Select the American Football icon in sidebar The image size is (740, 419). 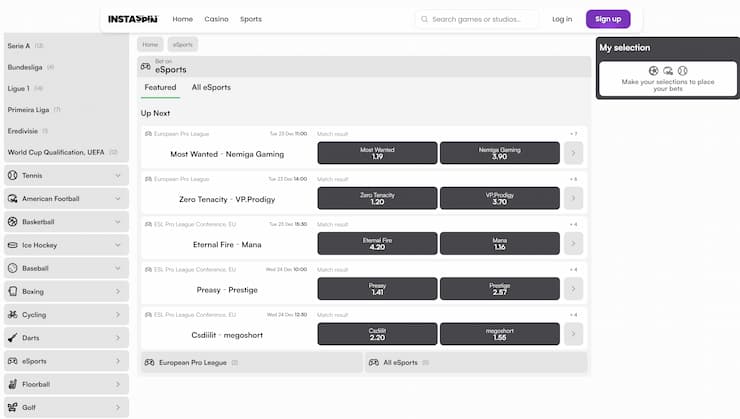point(13,199)
